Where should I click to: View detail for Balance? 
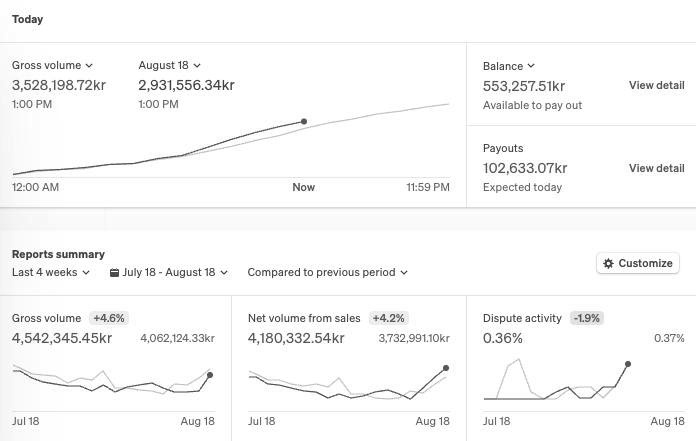656,86
